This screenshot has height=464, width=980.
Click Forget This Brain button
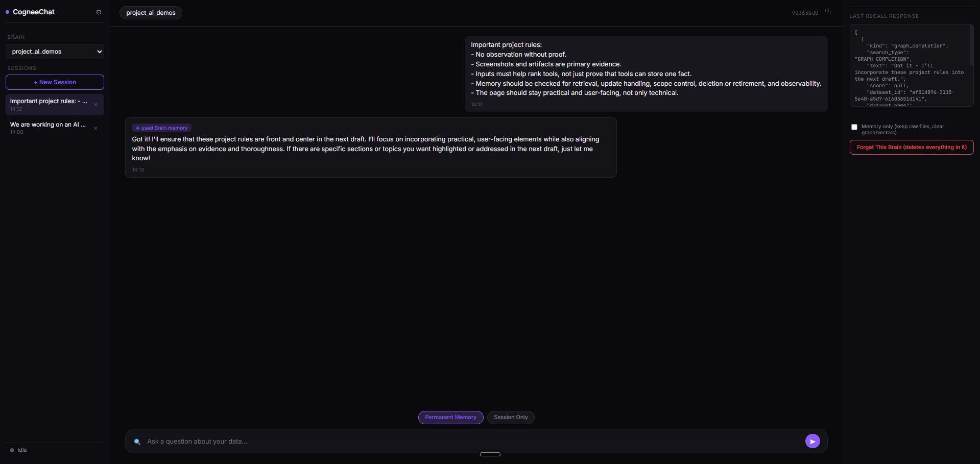pos(912,147)
